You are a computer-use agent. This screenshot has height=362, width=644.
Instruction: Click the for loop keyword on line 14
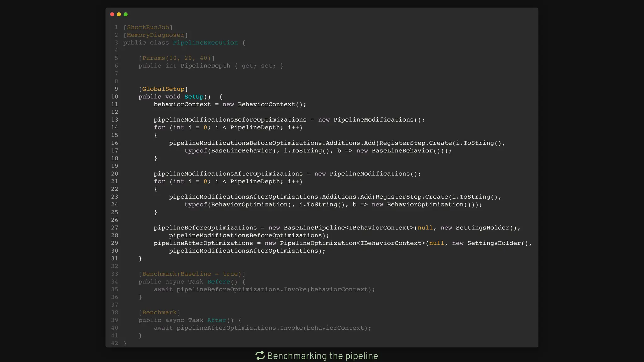[159, 128]
